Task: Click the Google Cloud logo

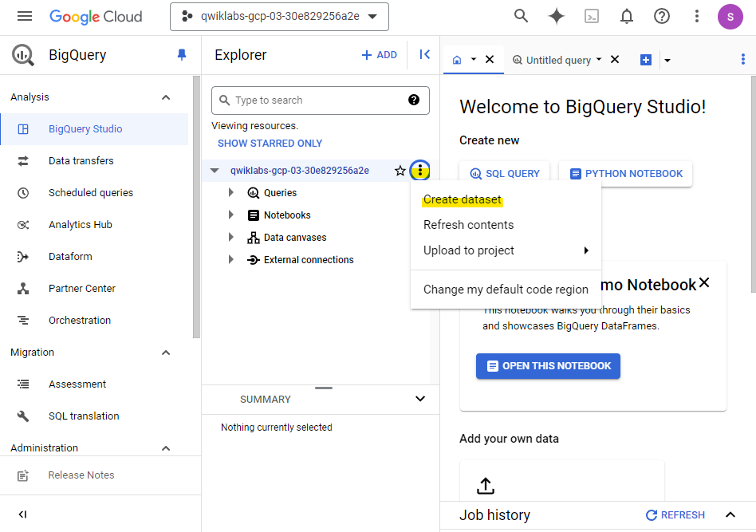Action: (x=96, y=17)
